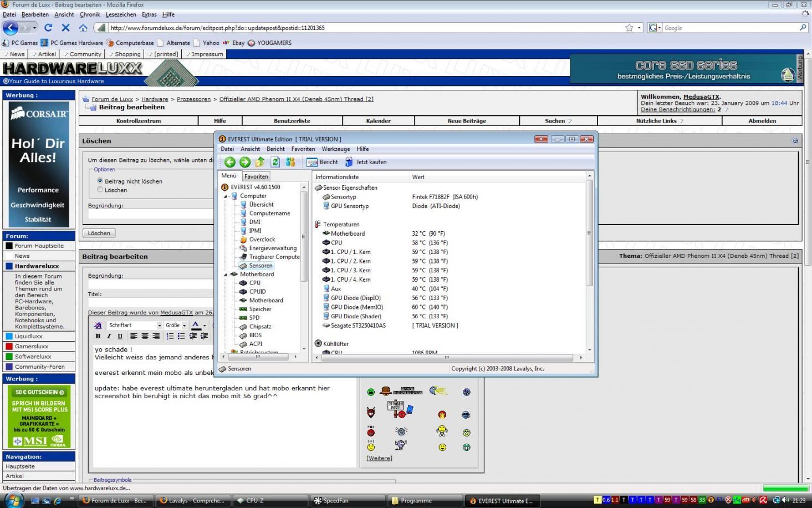Viewport: 812px width, 508px height.
Task: Open font color dropdown arrow
Action: tap(205, 326)
